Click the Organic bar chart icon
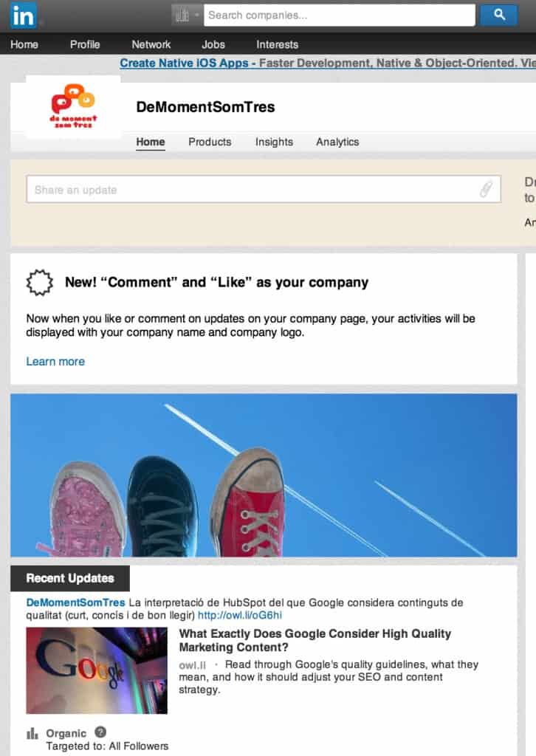The height and width of the screenshot is (756, 536). (x=32, y=734)
